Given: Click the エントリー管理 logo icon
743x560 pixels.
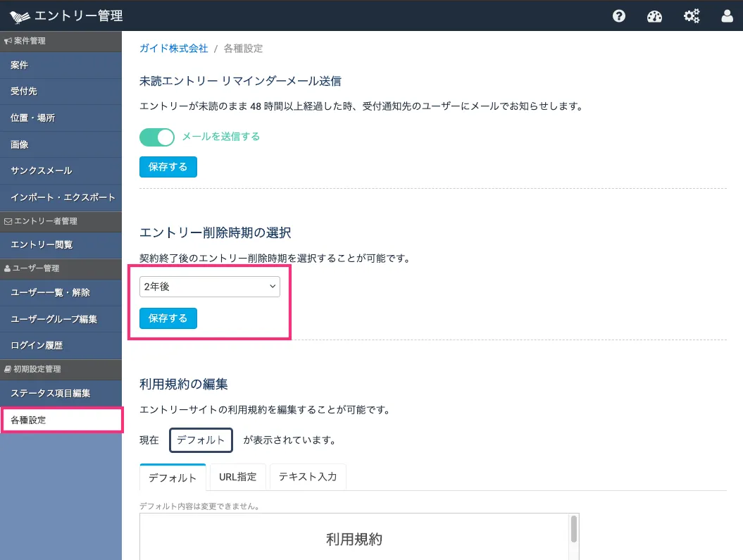Looking at the screenshot, I should click(x=20, y=15).
